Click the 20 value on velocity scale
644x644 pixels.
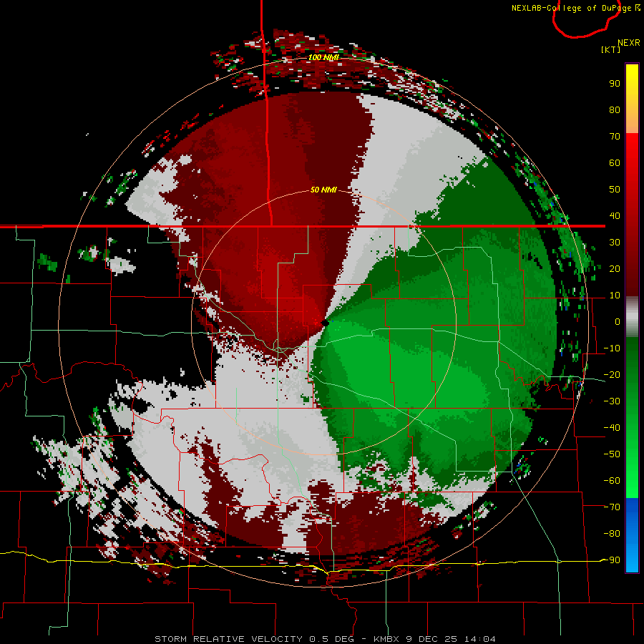coord(615,269)
